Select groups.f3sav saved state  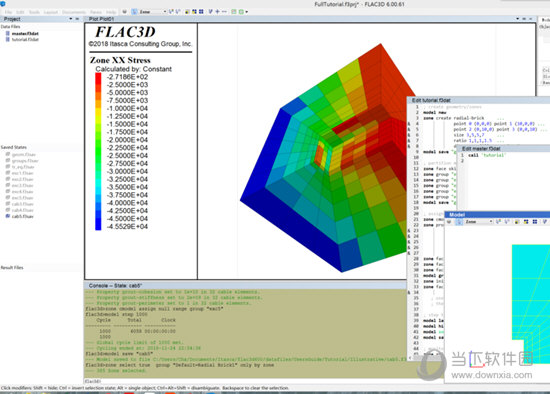[25, 161]
